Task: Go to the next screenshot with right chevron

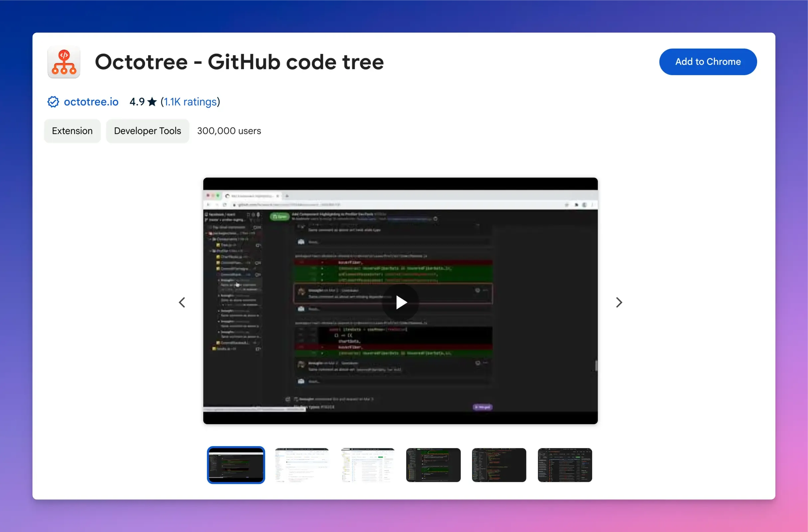Action: coord(619,302)
